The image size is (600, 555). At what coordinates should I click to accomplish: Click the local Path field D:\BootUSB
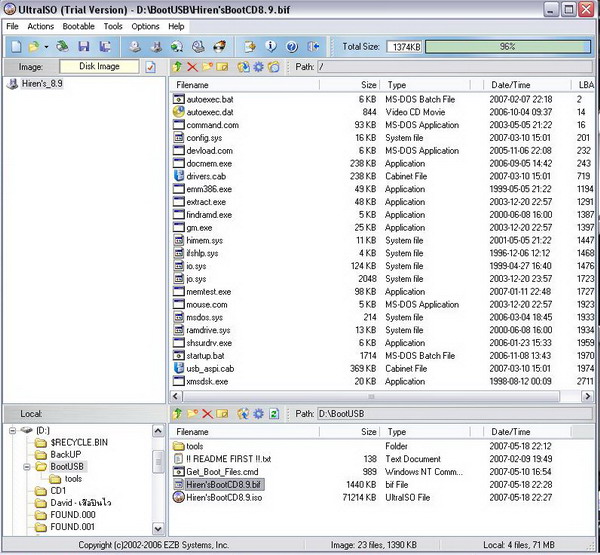455,414
